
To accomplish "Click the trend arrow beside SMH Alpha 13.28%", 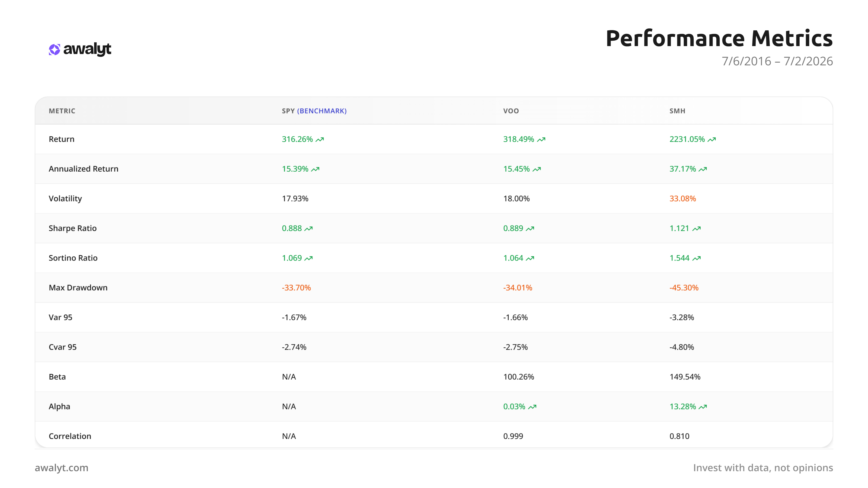I will [x=703, y=407].
